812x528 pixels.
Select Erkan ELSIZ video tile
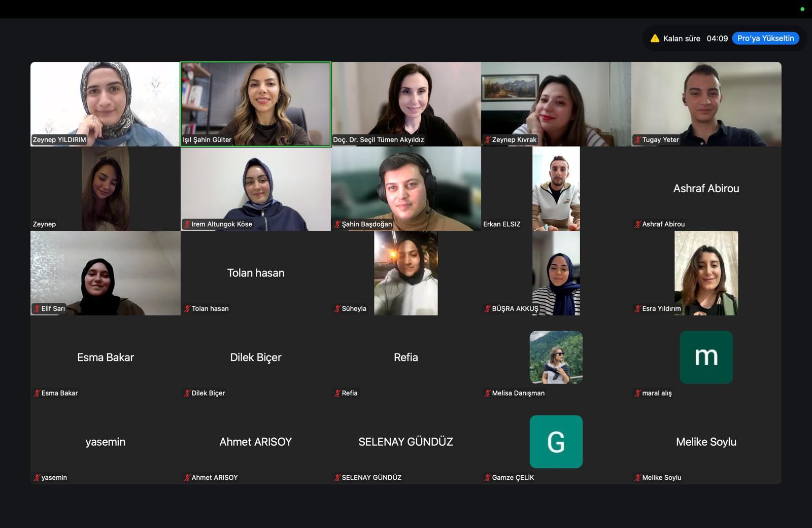(x=556, y=189)
